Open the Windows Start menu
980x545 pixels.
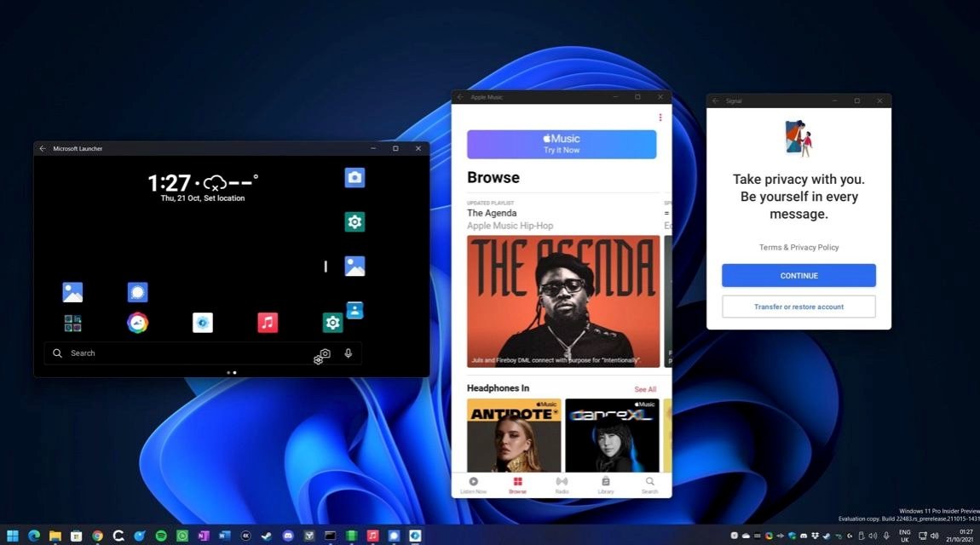[13, 536]
